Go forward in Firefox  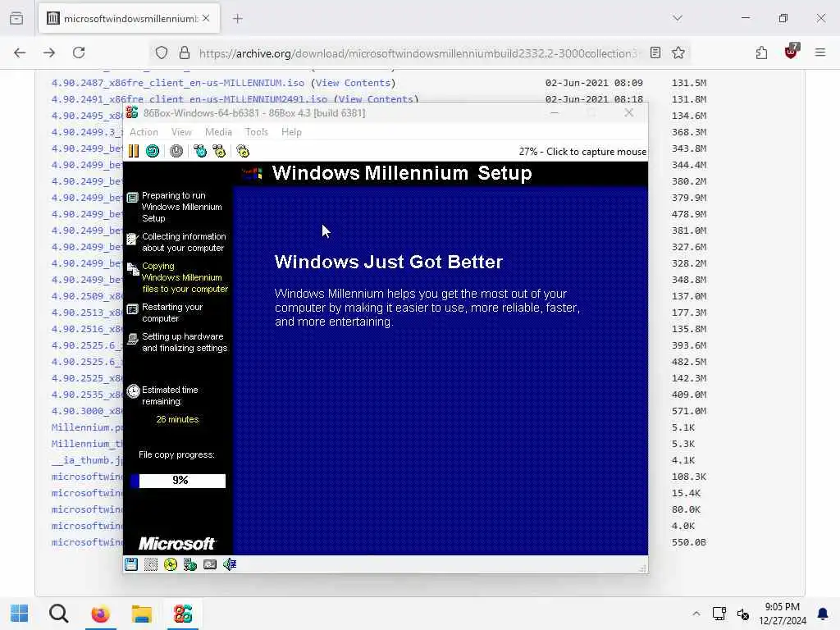49,52
